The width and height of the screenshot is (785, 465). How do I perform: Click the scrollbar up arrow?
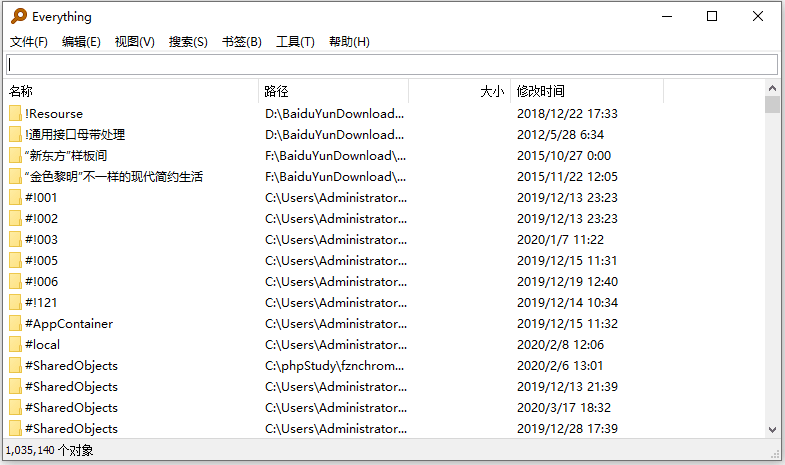772,88
